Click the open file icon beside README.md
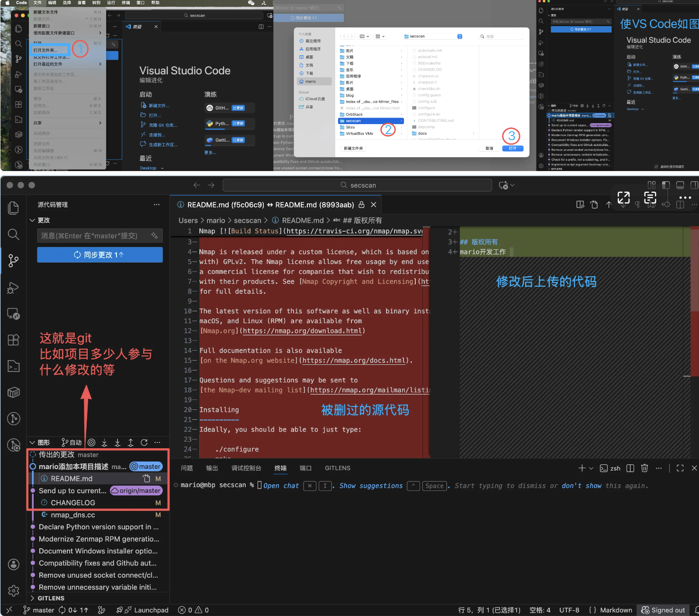 [x=146, y=479]
